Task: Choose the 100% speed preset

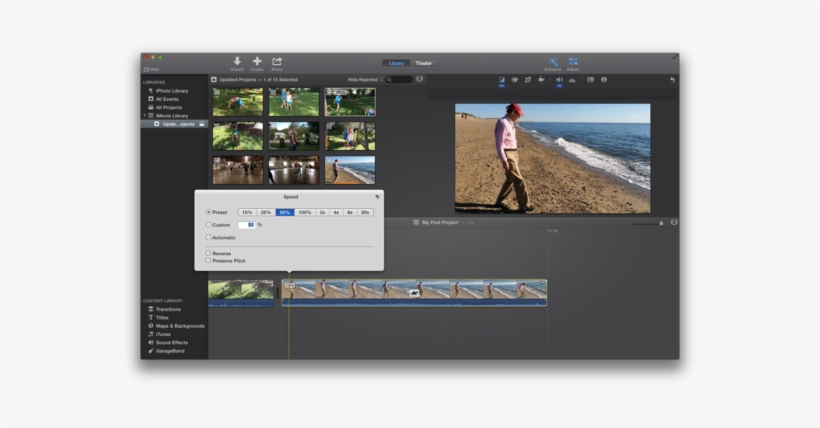Action: 305,212
